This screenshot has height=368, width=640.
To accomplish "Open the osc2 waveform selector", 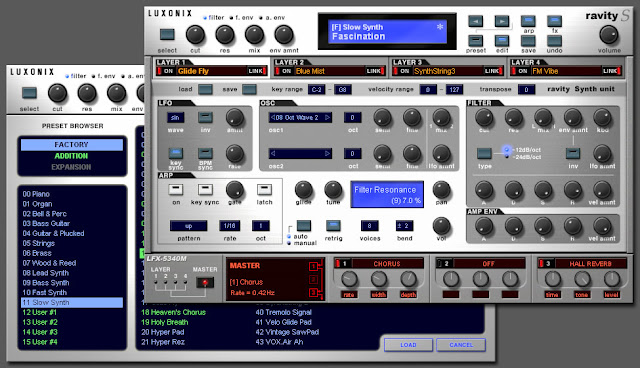I will click(x=300, y=154).
